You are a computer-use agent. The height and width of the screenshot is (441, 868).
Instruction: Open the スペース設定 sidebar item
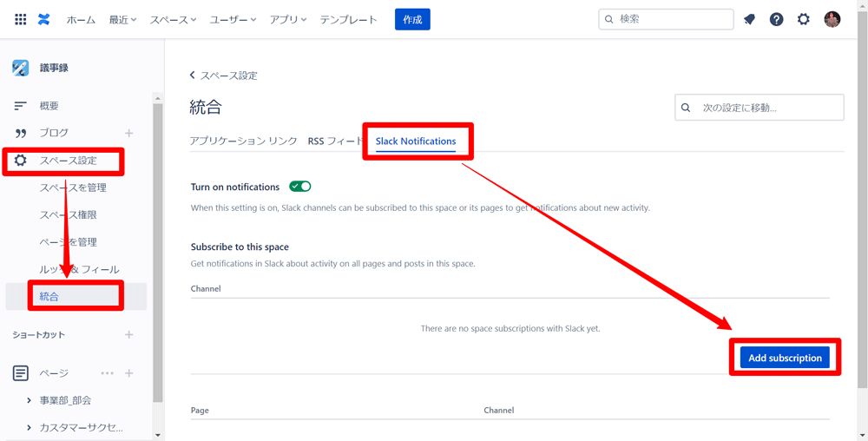[68, 161]
